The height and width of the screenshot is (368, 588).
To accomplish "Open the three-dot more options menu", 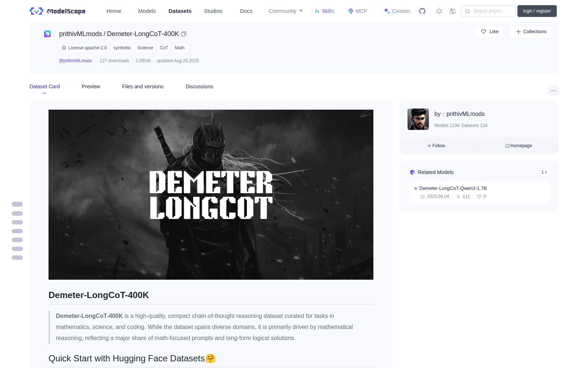I will 553,90.
